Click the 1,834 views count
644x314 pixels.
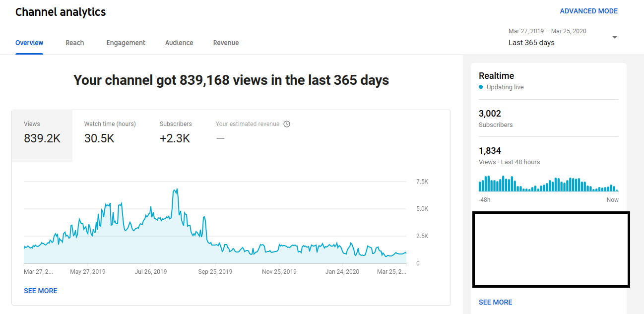point(490,150)
